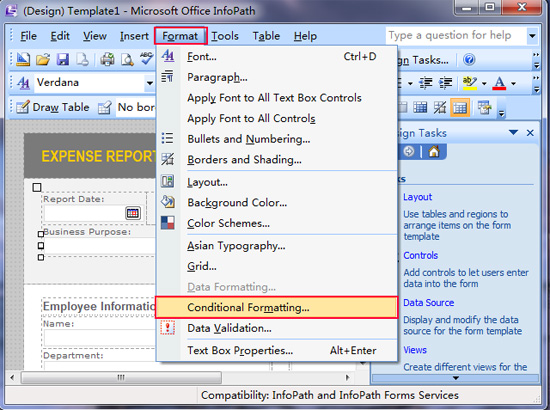Image resolution: width=550 pixels, height=410 pixels.
Task: Choose Font... from the Format menu
Action: pyautogui.click(x=276, y=56)
